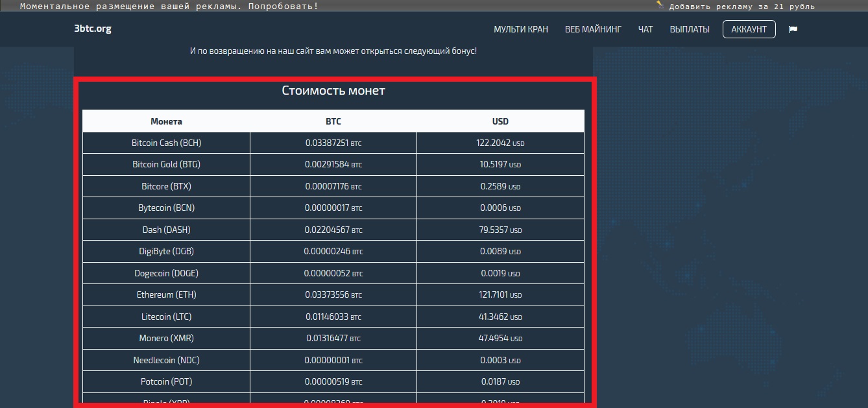The image size is (868, 408).
Task: Click BTC value 0.00007176
Action: click(333, 186)
